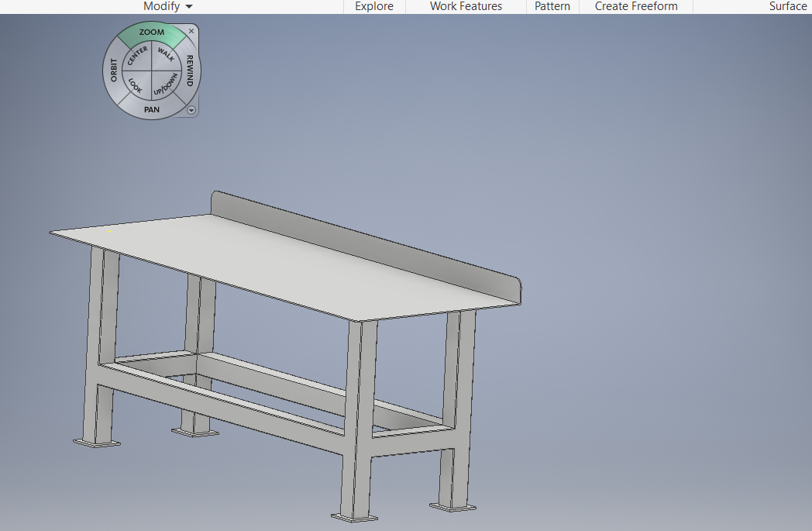
Task: Select the ZOOM wedge on the navigation wheel
Action: 152,32
